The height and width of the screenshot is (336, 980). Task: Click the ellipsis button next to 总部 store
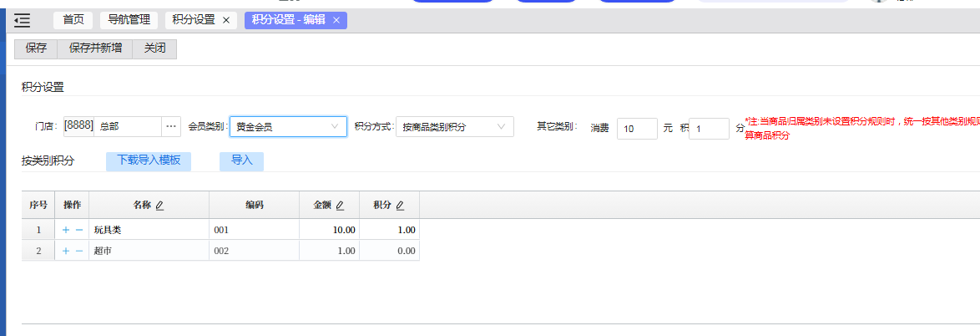[x=171, y=126]
